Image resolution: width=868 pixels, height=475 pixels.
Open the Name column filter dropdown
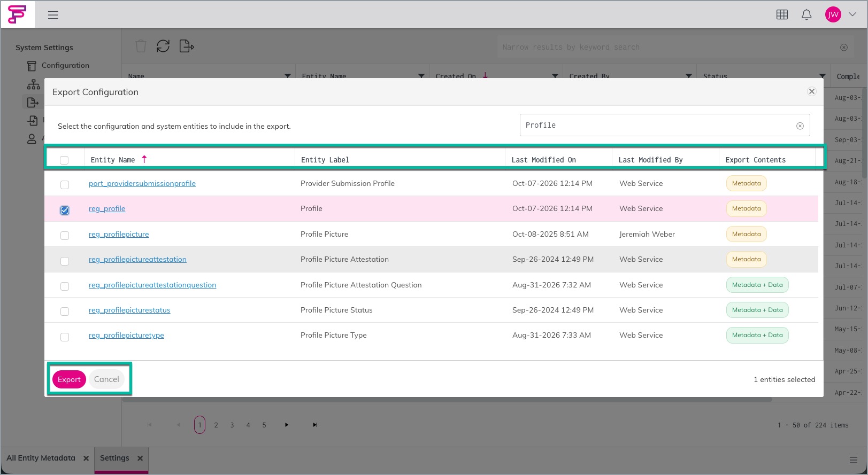coord(288,76)
